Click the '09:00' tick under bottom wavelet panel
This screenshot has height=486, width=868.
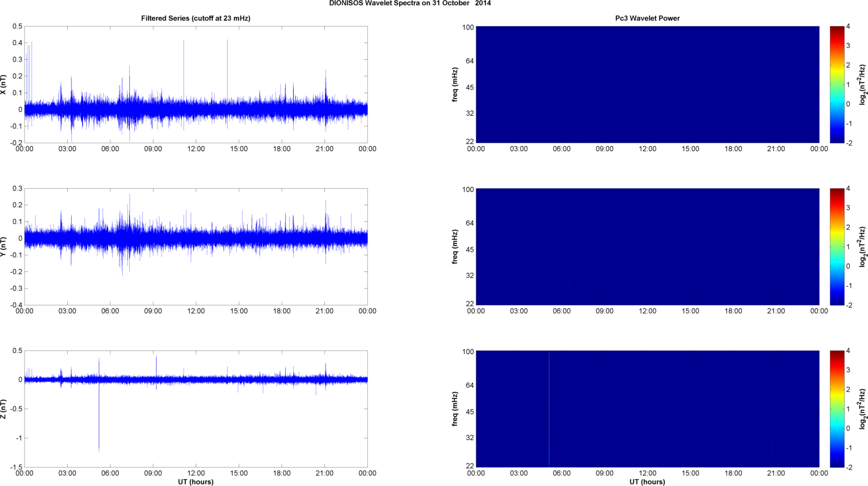pyautogui.click(x=604, y=473)
